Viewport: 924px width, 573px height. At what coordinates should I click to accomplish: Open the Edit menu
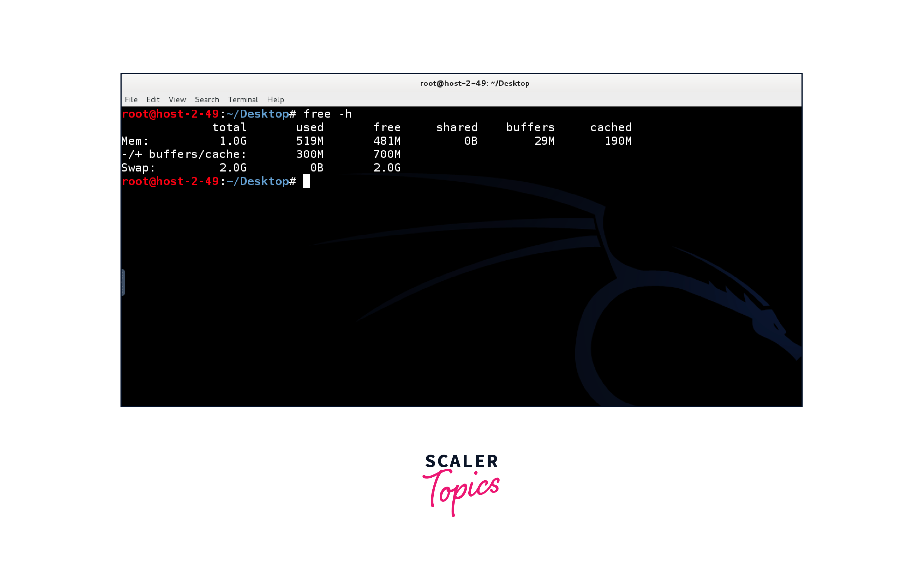coord(153,99)
